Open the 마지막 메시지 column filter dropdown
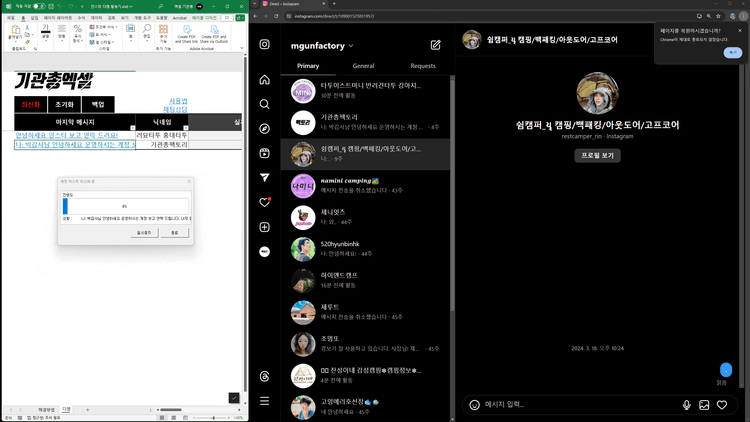The height and width of the screenshot is (422, 750). 132,128
